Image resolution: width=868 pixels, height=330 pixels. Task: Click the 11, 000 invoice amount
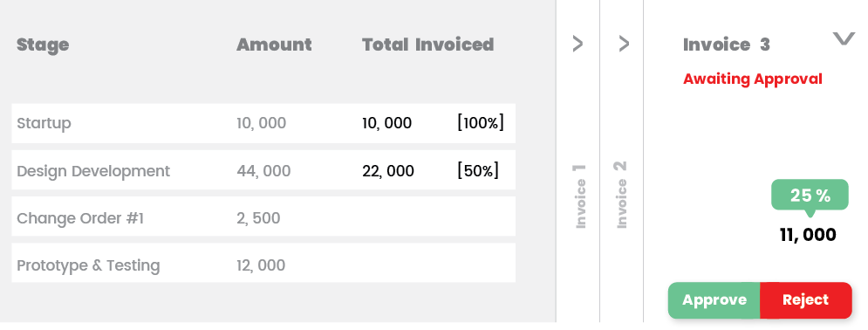pos(808,235)
